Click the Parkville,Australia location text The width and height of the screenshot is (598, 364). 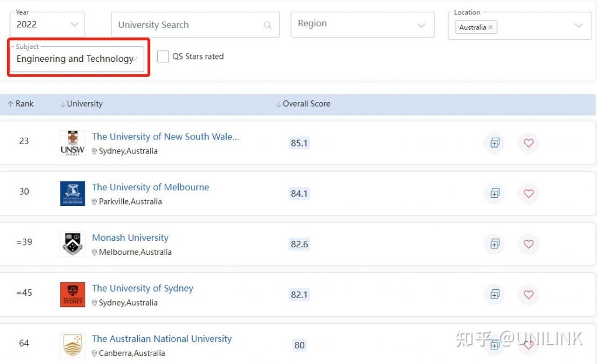pyautogui.click(x=130, y=201)
